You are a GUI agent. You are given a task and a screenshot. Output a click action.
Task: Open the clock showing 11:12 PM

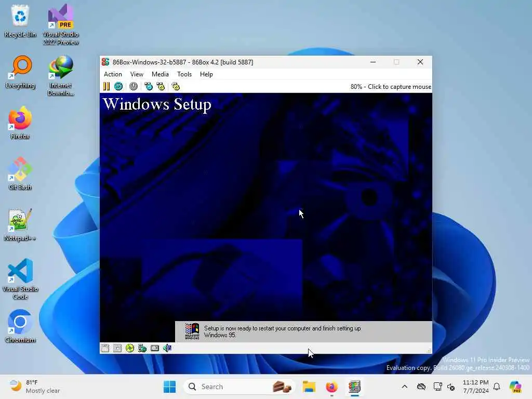click(476, 387)
